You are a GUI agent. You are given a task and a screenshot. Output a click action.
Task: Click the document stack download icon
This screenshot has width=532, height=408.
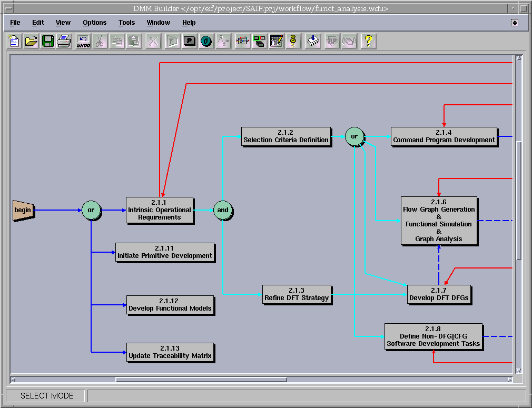312,41
